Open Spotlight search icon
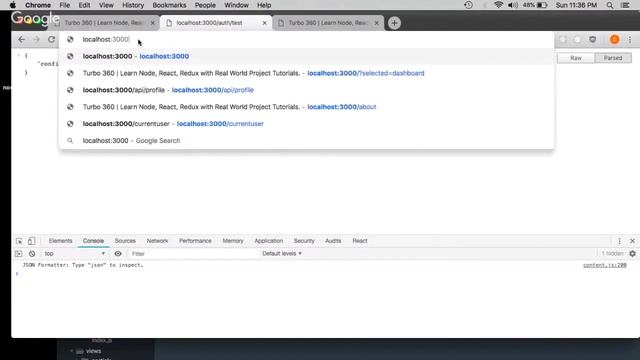The image size is (640, 360). coord(610,5)
